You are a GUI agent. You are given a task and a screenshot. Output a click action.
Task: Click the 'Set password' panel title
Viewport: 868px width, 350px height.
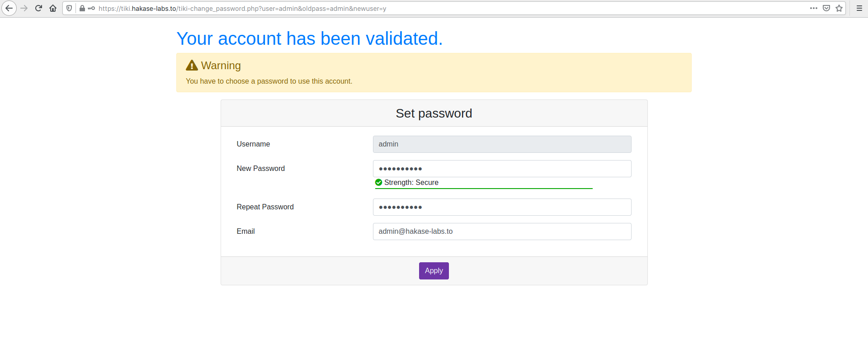coord(434,113)
